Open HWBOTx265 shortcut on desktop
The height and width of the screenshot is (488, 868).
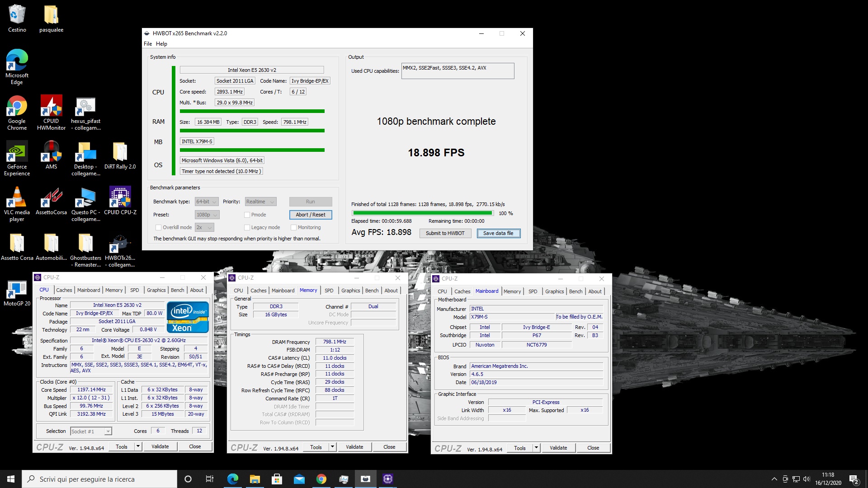coord(120,249)
